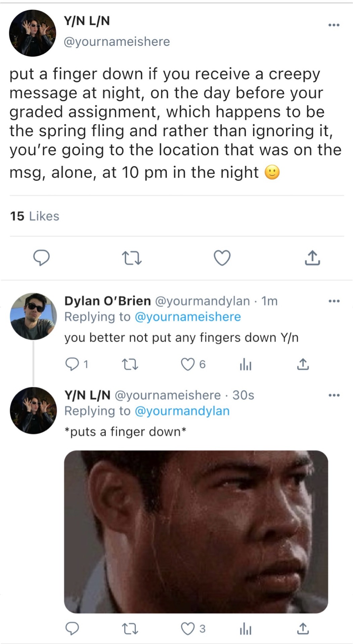This screenshot has height=644, width=353.
Task: Reply to the main finger-down tweet
Action: [41, 258]
